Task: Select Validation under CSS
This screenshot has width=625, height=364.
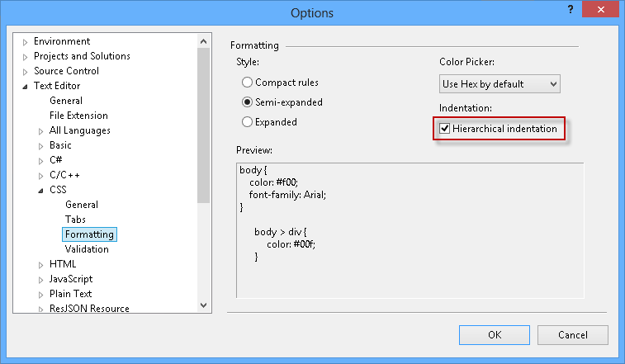Action: point(87,249)
